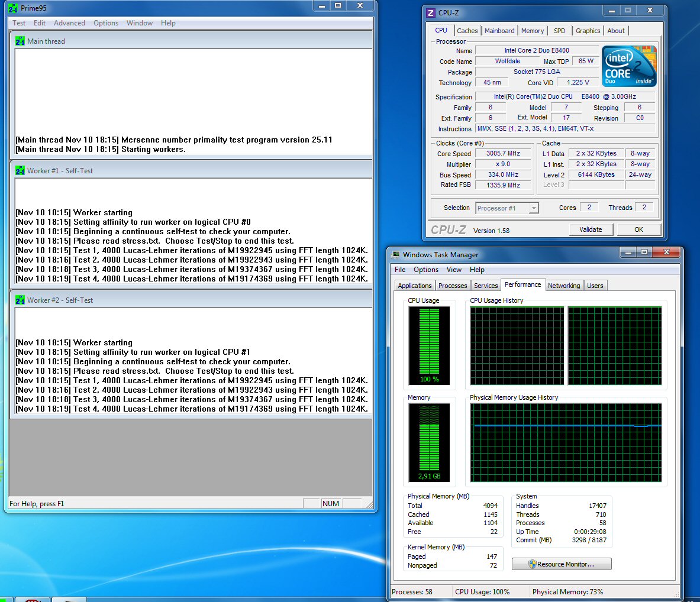Click the Validate button in CPU-Z
Viewport: 700px width, 602px height.
(x=591, y=229)
